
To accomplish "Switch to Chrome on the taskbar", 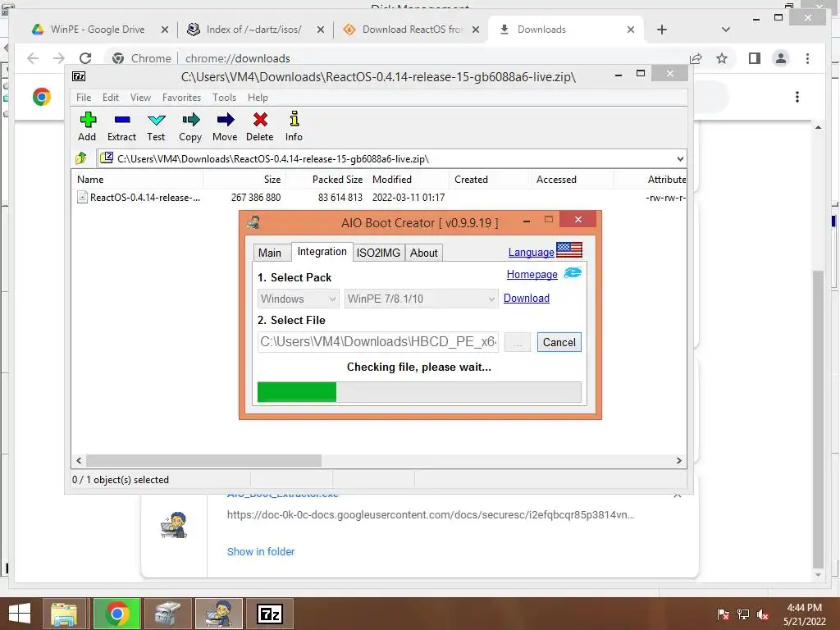I will pos(116,614).
